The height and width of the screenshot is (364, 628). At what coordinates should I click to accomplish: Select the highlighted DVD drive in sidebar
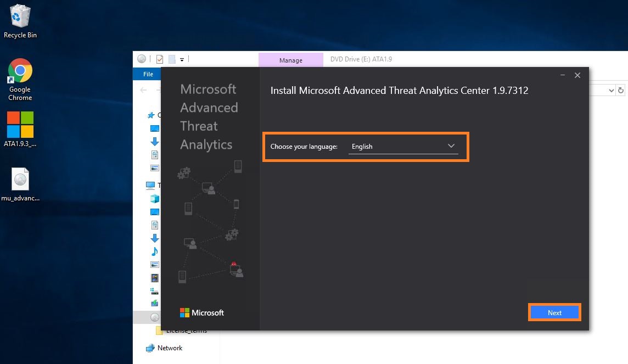pyautogui.click(x=155, y=317)
